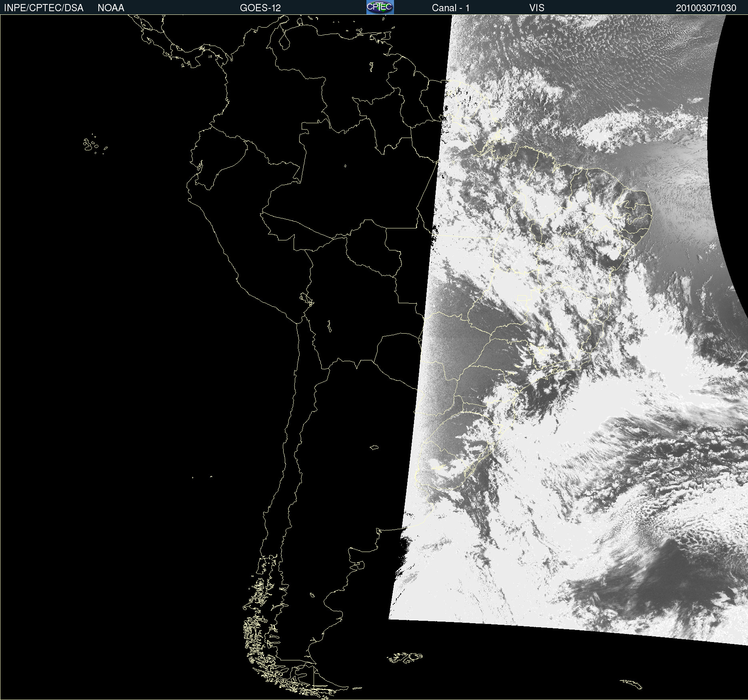Viewport: 748px width, 700px height.
Task: Select the Canal - 1 channel label
Action: [451, 8]
